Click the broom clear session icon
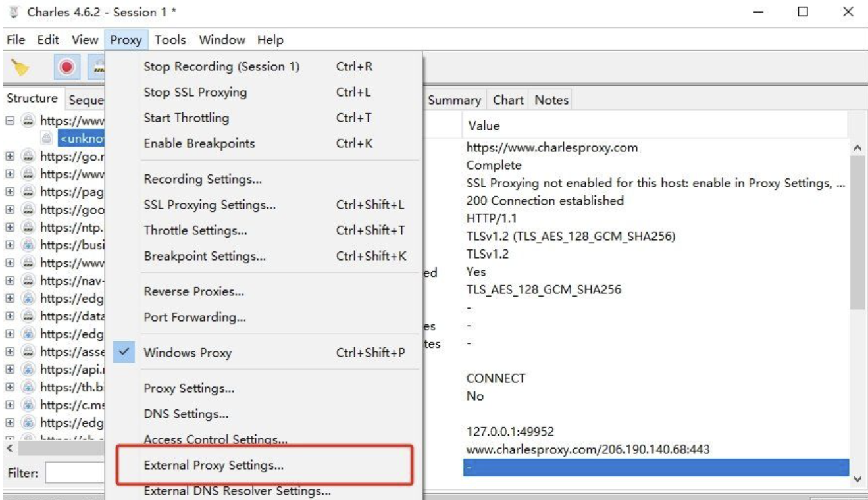 pyautogui.click(x=22, y=68)
